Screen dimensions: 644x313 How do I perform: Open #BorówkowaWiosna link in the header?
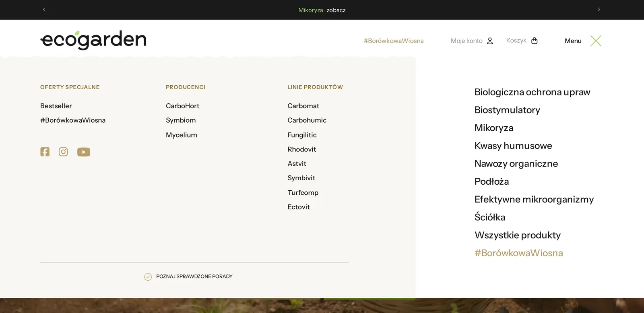[394, 41]
